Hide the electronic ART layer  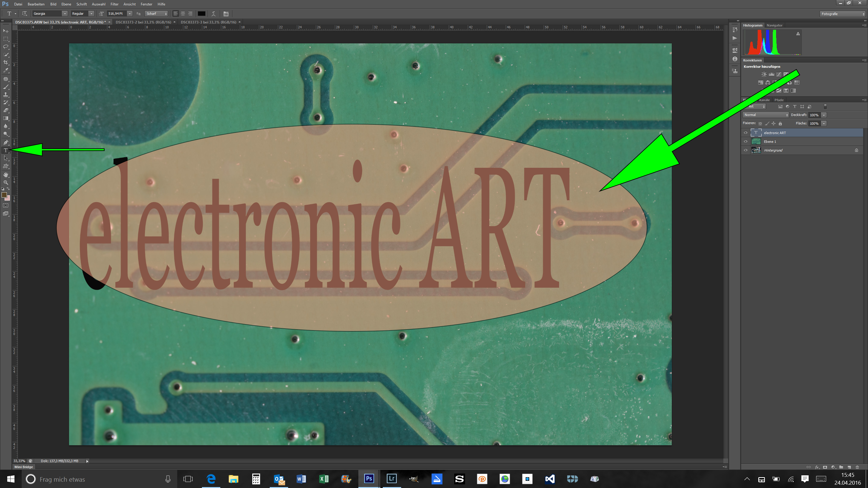pyautogui.click(x=745, y=133)
